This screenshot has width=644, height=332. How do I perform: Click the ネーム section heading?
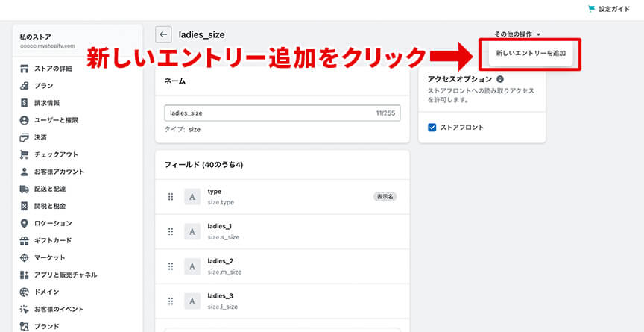(175, 81)
